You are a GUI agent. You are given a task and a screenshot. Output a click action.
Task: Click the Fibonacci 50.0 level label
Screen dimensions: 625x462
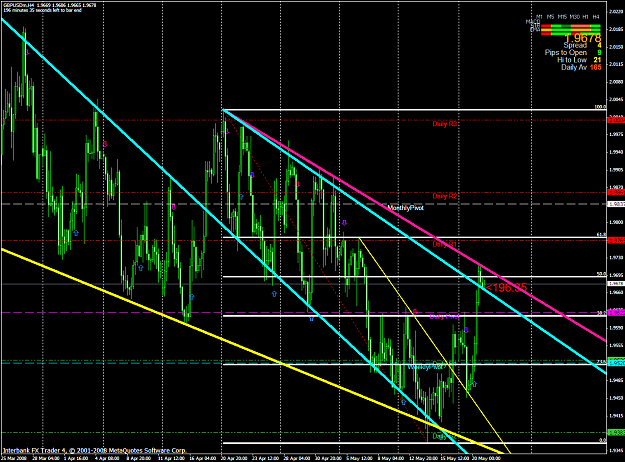601,274
